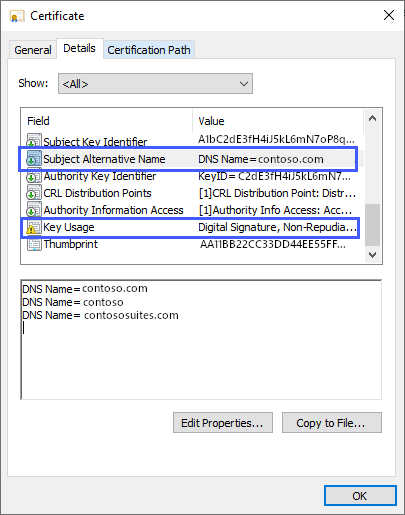Select the Subject Key Identifier row
The width and height of the screenshot is (405, 515).
[192, 140]
